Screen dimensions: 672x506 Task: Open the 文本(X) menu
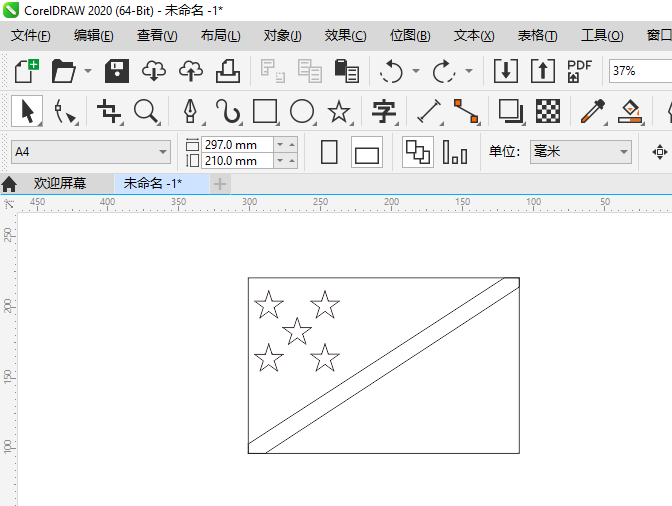click(474, 35)
